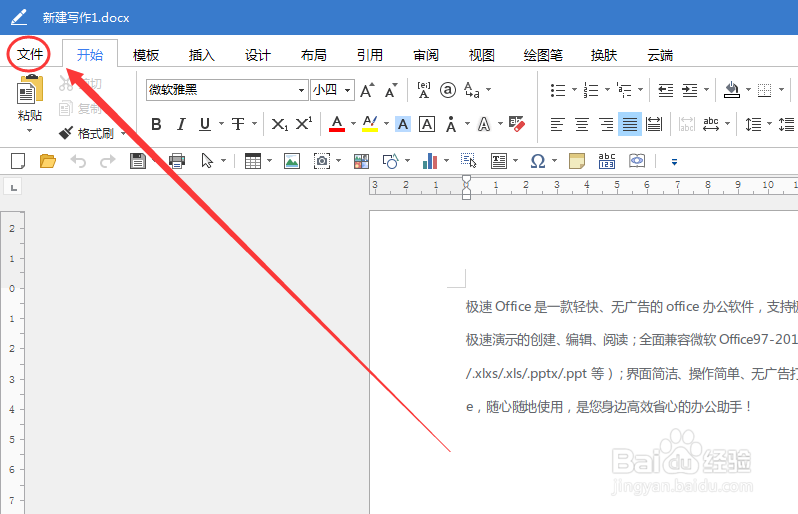This screenshot has height=514, width=798.
Task: Click the open folder icon
Action: click(x=48, y=161)
